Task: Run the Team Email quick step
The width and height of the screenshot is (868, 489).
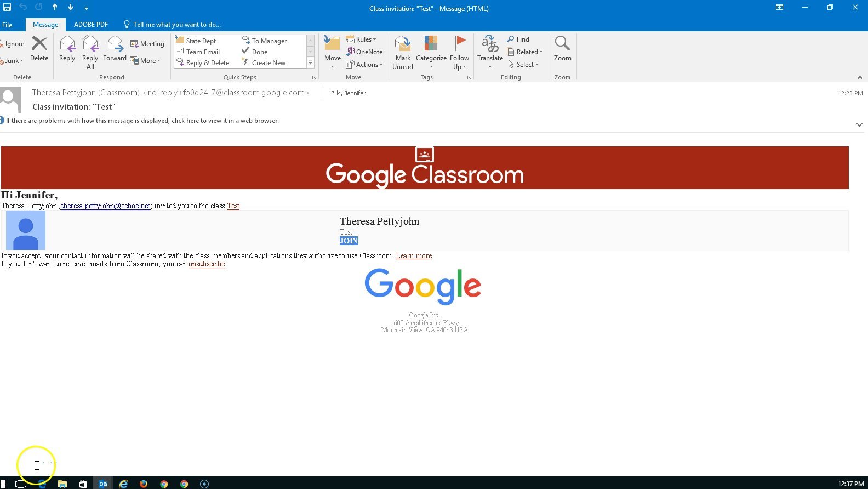Action: [x=198, y=52]
